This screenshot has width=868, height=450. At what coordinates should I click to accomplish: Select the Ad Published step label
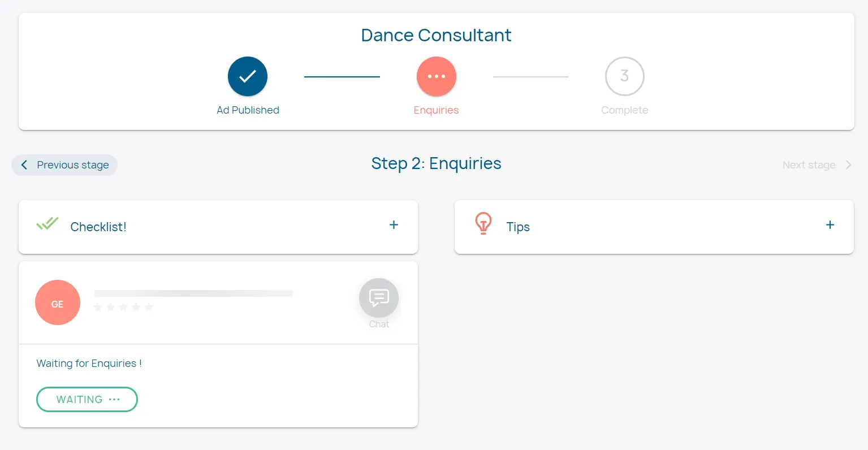(x=248, y=110)
